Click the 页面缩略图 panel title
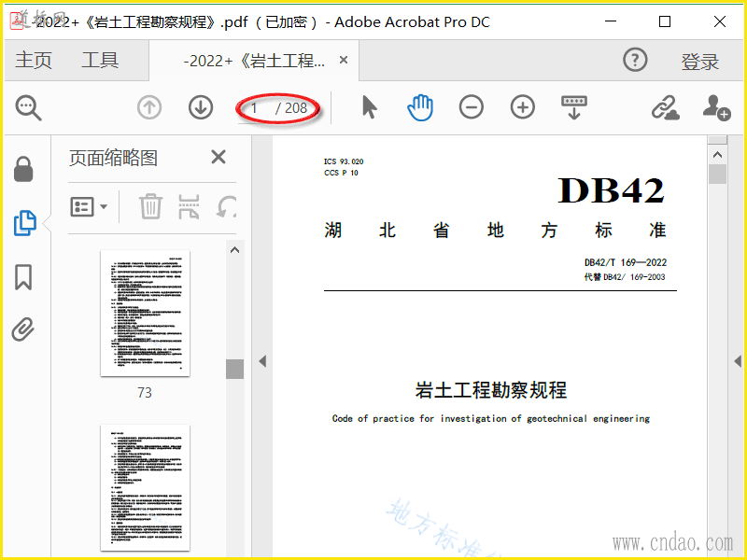The width and height of the screenshot is (747, 560). (x=113, y=158)
